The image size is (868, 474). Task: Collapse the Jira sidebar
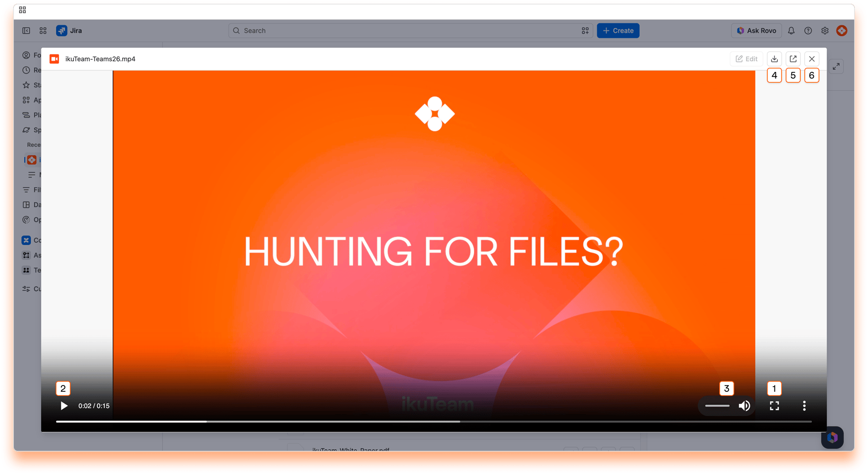coord(26,30)
